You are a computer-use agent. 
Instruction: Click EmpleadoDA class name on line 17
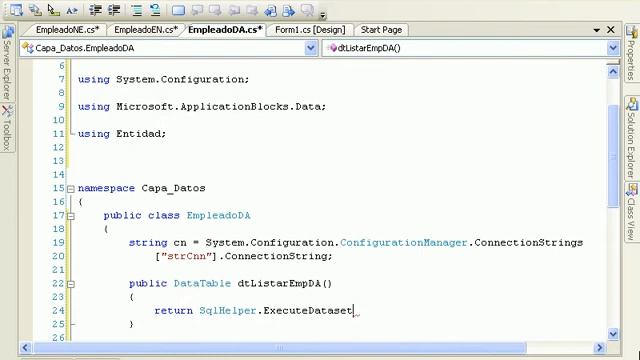(x=218, y=216)
